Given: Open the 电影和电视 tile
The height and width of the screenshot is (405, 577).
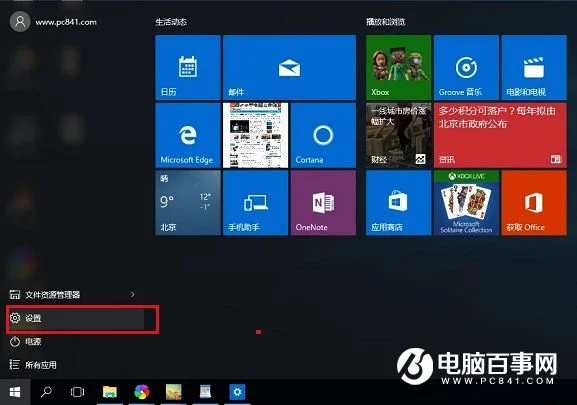Looking at the screenshot, I should pyautogui.click(x=534, y=67).
